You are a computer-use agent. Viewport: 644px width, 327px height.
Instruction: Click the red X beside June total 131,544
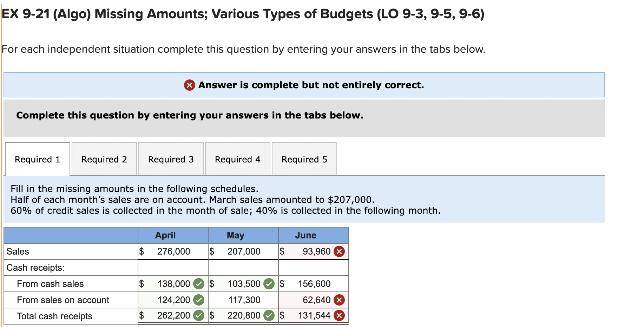[339, 315]
